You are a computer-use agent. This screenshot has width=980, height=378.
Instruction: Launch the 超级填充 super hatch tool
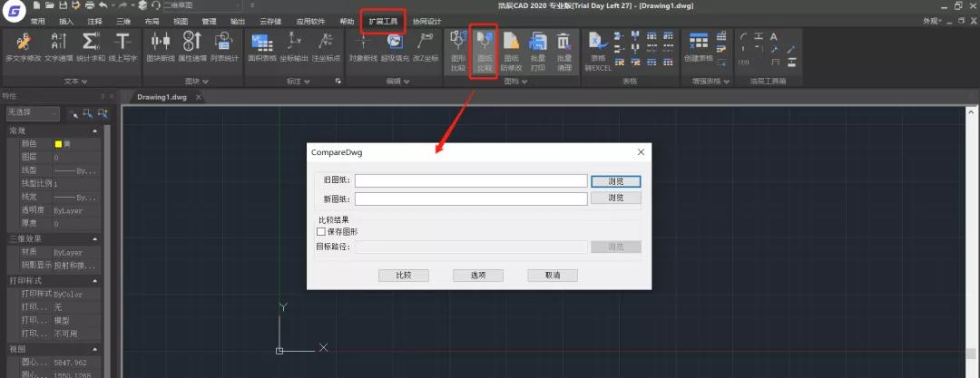pos(395,46)
